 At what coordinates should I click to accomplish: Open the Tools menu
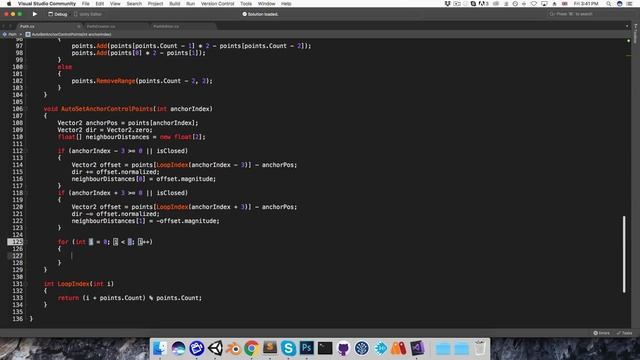[x=246, y=4]
